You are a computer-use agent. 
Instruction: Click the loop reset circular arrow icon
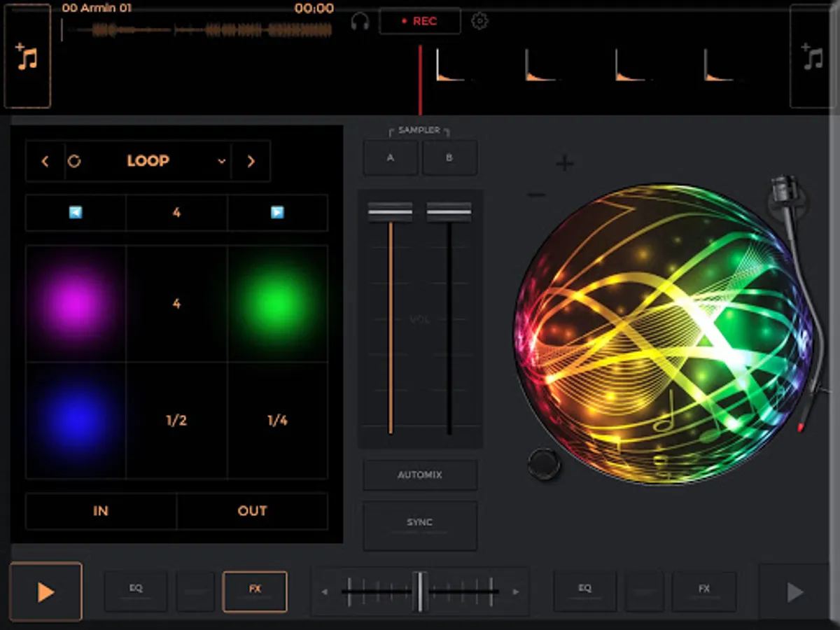(74, 161)
